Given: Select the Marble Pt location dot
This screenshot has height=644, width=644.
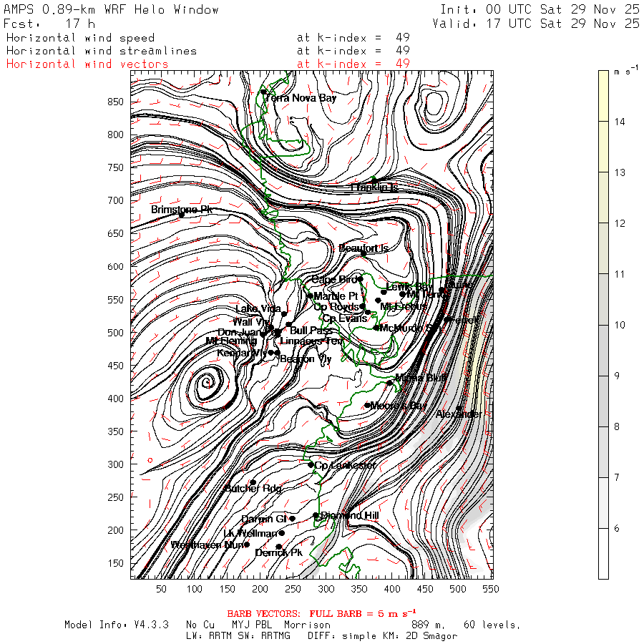Looking at the screenshot, I should coord(310,296).
